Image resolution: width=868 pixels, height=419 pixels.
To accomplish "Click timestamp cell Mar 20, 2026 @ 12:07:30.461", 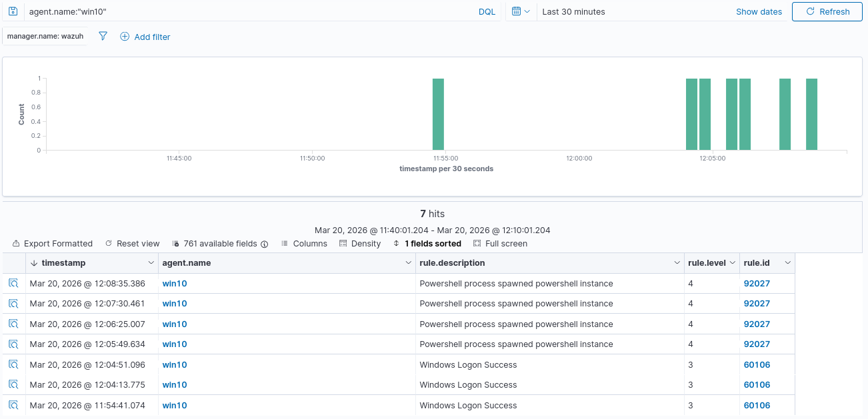I will coord(87,304).
